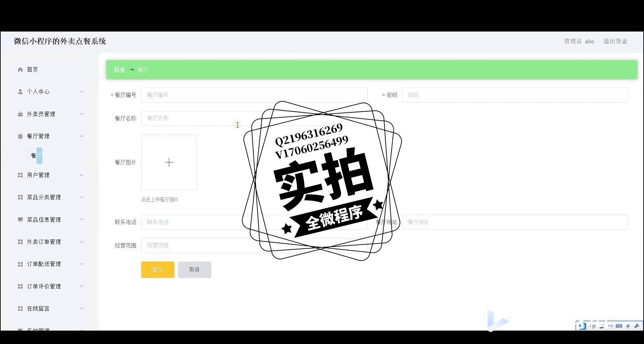The image size is (644, 344).
Task: Open the 订单评价管理 sidebar menu
Action: coord(50,286)
